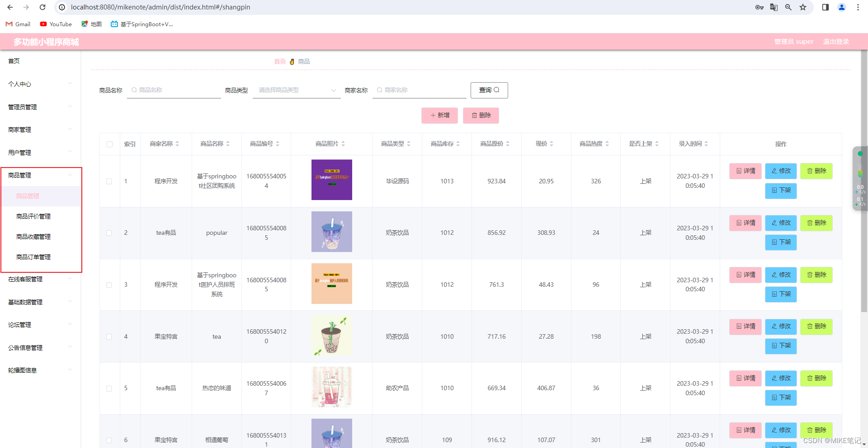Open browser zoom magnifier icon
Image resolution: width=868 pixels, height=448 pixels.
point(788,7)
